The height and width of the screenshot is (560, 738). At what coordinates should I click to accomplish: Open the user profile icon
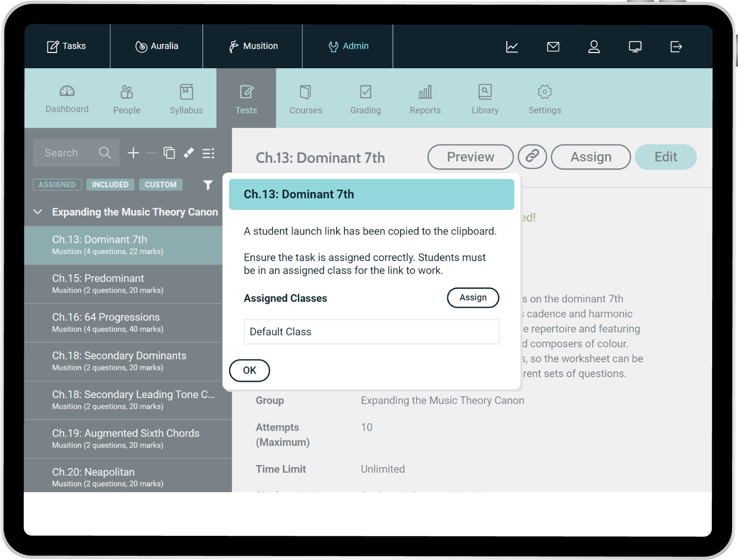pos(594,47)
